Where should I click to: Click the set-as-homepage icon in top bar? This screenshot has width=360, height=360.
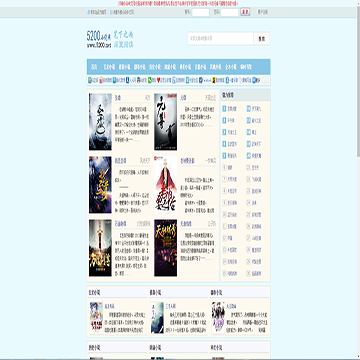click(88, 12)
